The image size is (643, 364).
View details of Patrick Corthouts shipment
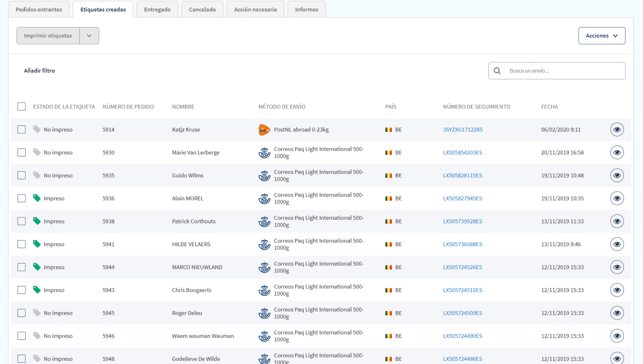click(617, 221)
